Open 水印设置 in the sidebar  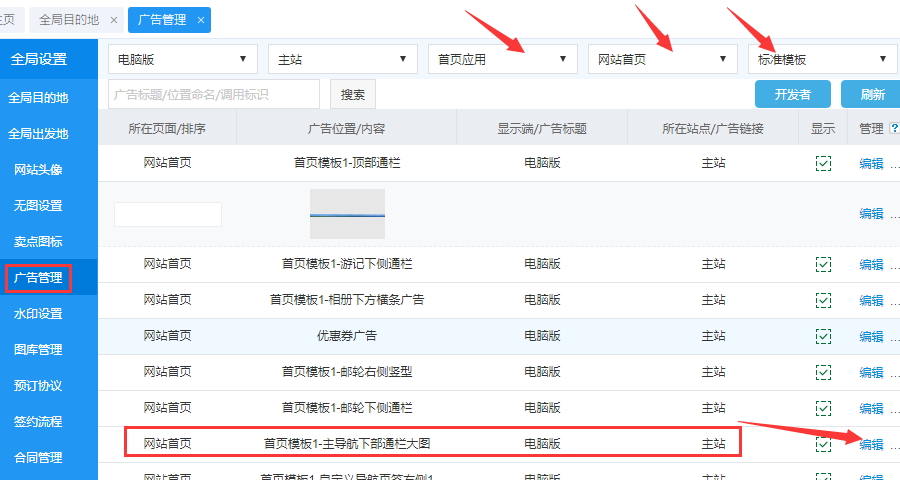pos(38,314)
